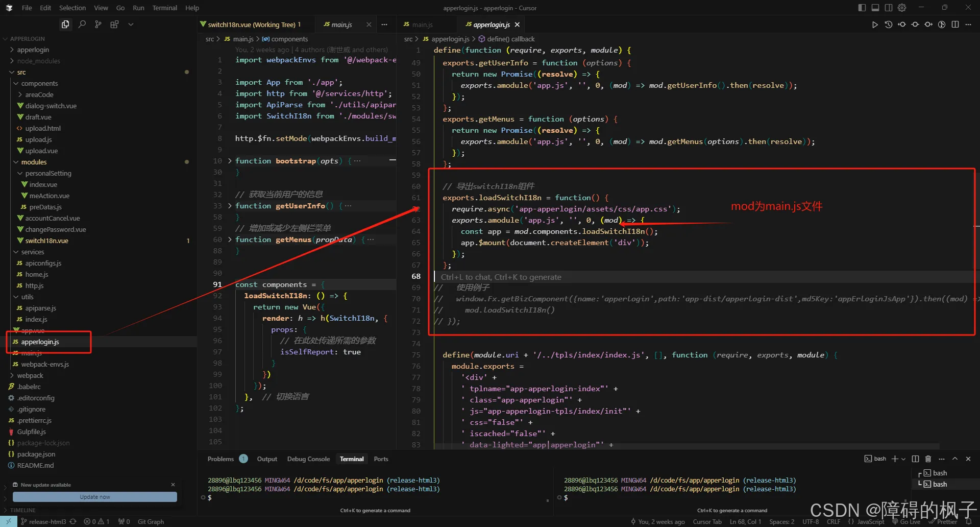
Task: Click the release-html3 branch indicator
Action: [43, 521]
